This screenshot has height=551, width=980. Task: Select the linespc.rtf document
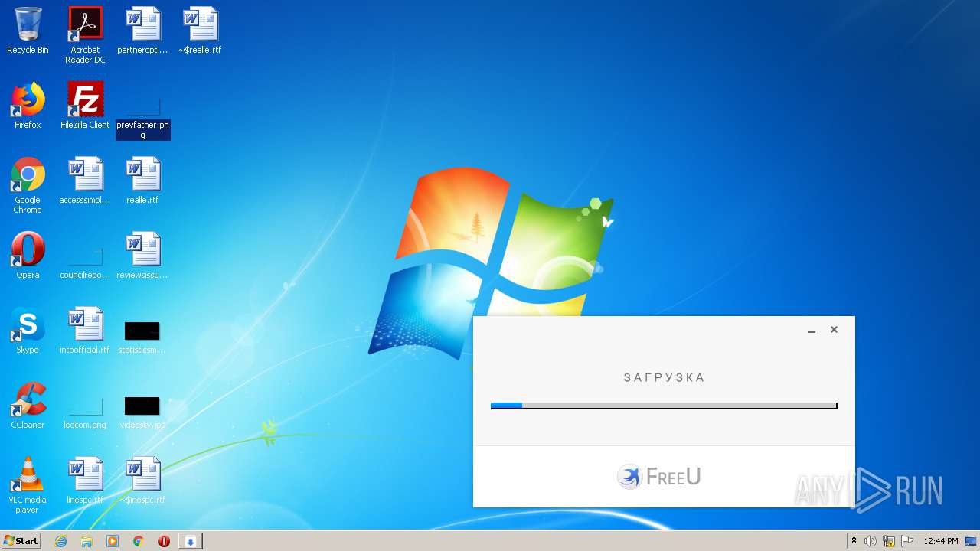[x=85, y=481]
